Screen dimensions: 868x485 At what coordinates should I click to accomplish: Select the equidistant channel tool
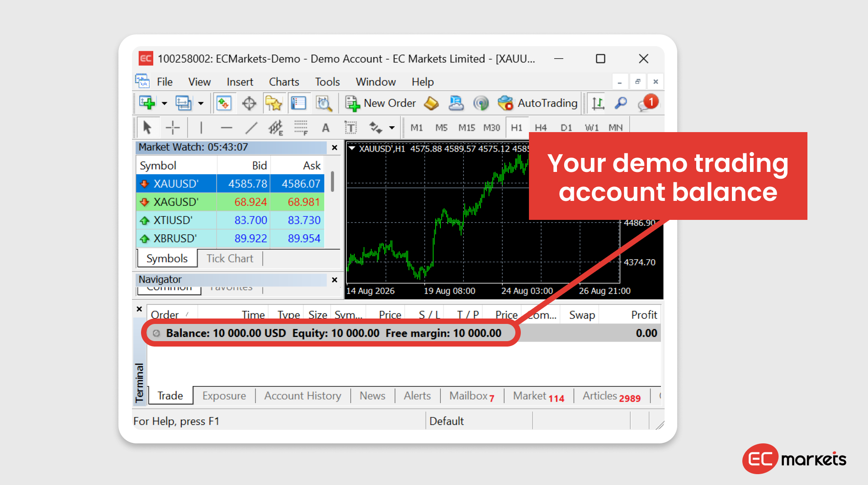click(x=276, y=128)
